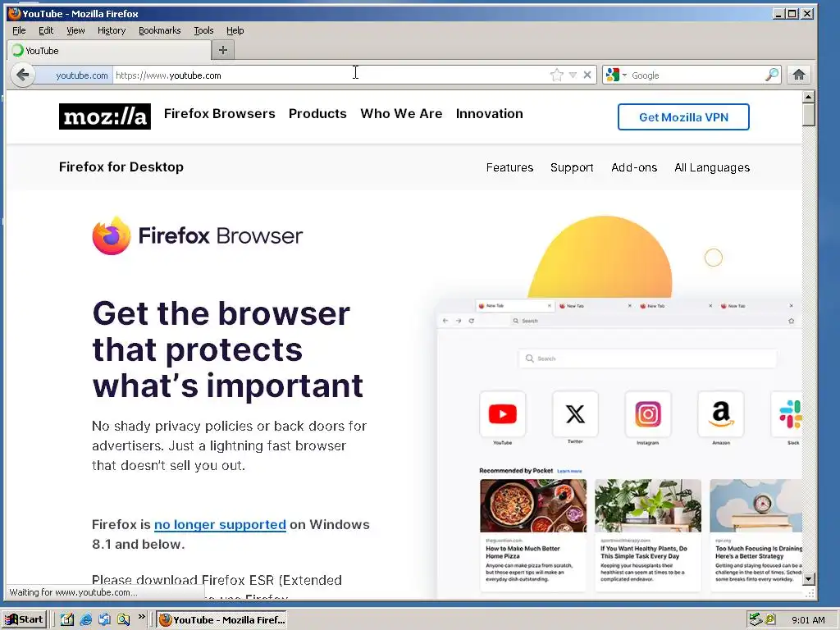Select the YouTube tab

[109, 50]
